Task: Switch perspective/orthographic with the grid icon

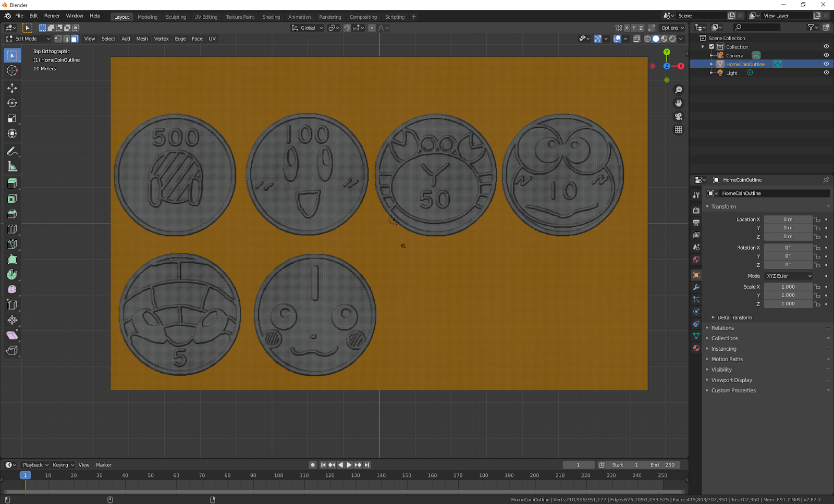Action: [678, 129]
